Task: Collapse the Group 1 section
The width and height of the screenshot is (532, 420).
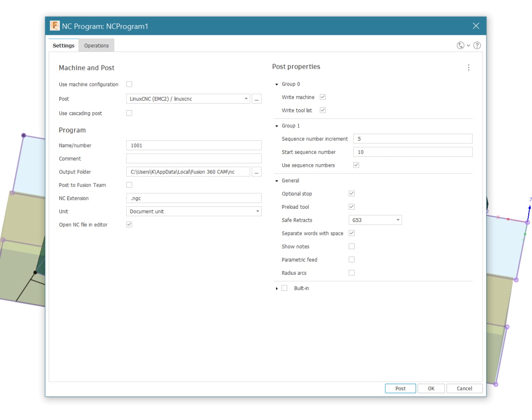Action: click(x=277, y=126)
